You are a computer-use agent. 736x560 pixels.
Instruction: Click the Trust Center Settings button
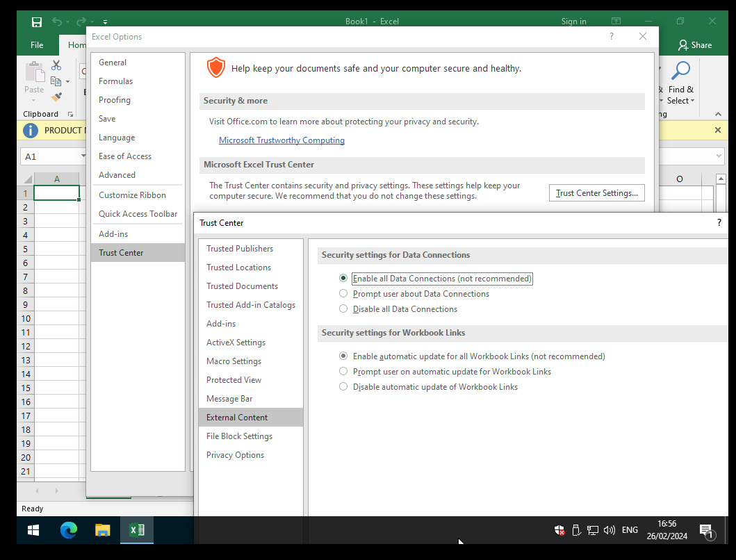[x=596, y=192]
